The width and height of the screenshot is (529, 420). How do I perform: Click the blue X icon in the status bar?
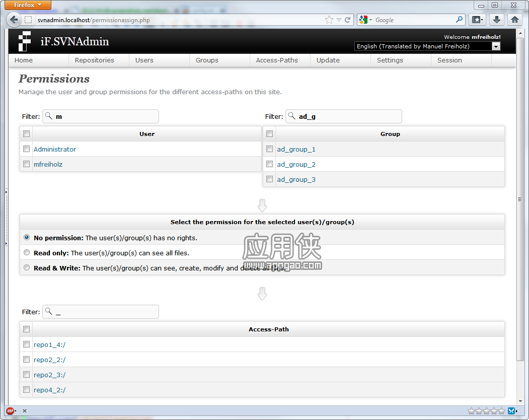[511, 411]
